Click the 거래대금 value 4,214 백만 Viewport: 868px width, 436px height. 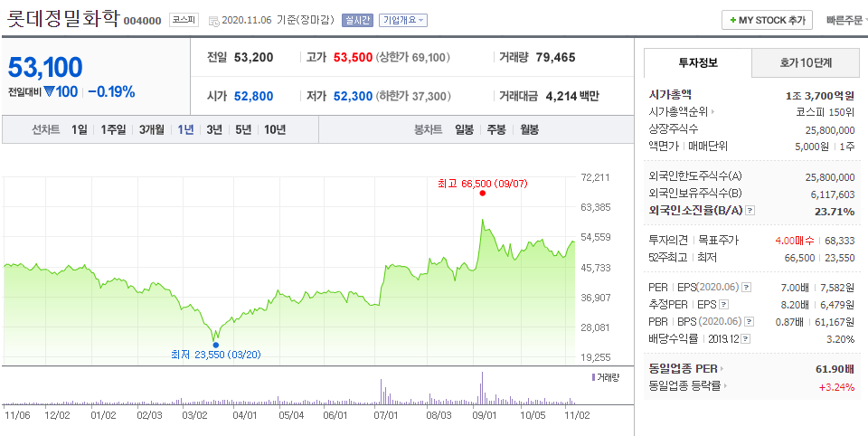(x=572, y=97)
